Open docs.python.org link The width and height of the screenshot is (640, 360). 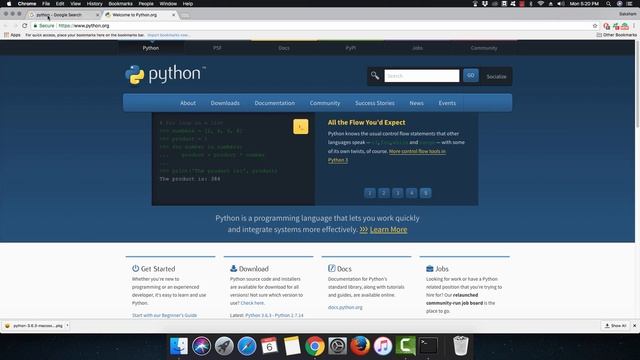pos(345,307)
